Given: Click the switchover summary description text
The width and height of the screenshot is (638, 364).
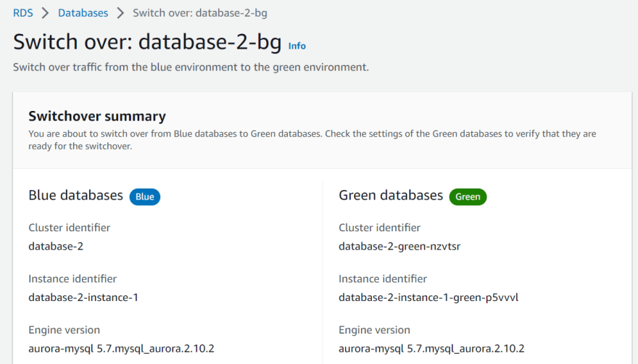Looking at the screenshot, I should point(312,140).
